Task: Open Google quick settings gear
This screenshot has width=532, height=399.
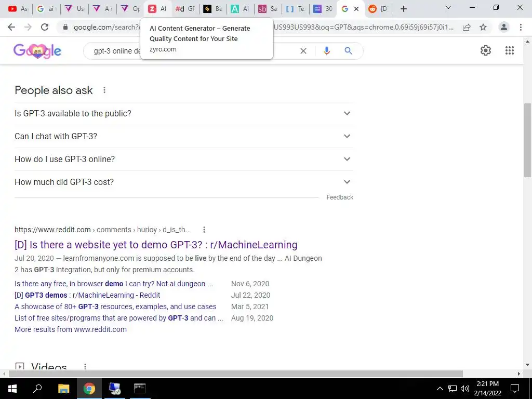Action: click(x=486, y=50)
